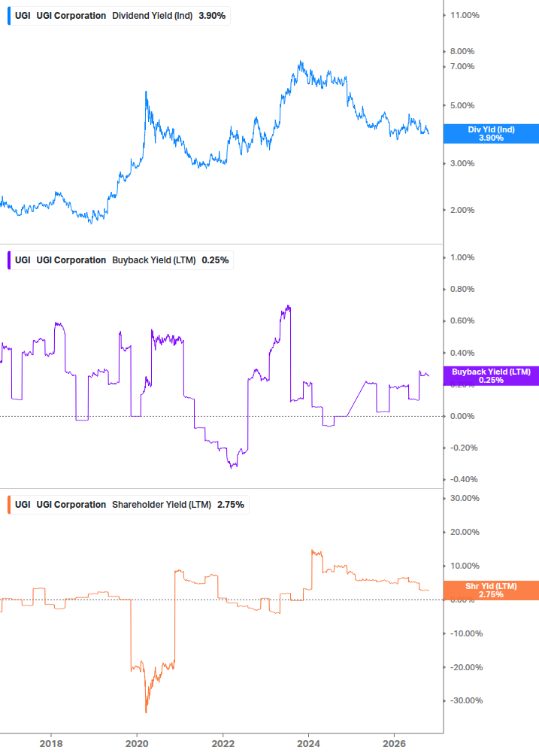Screen dimensions: 539x756
Task: Click the 2026 label on the time axis
Action: click(394, 743)
